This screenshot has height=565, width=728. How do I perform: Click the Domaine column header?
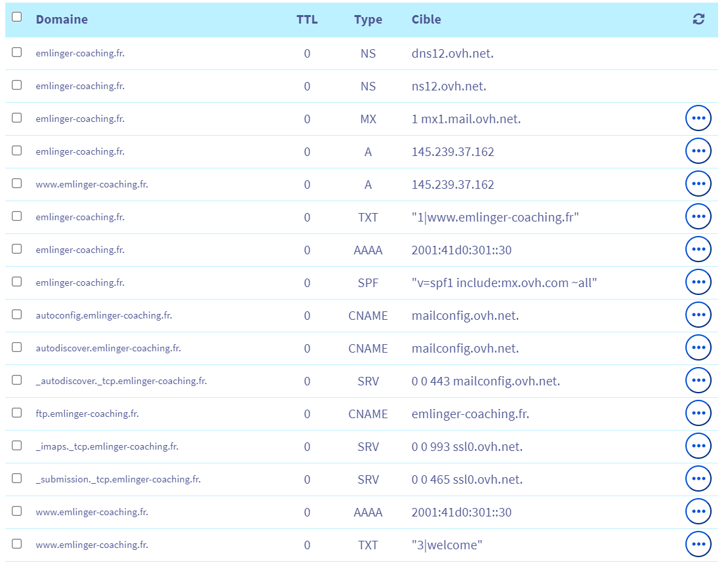[x=62, y=20]
